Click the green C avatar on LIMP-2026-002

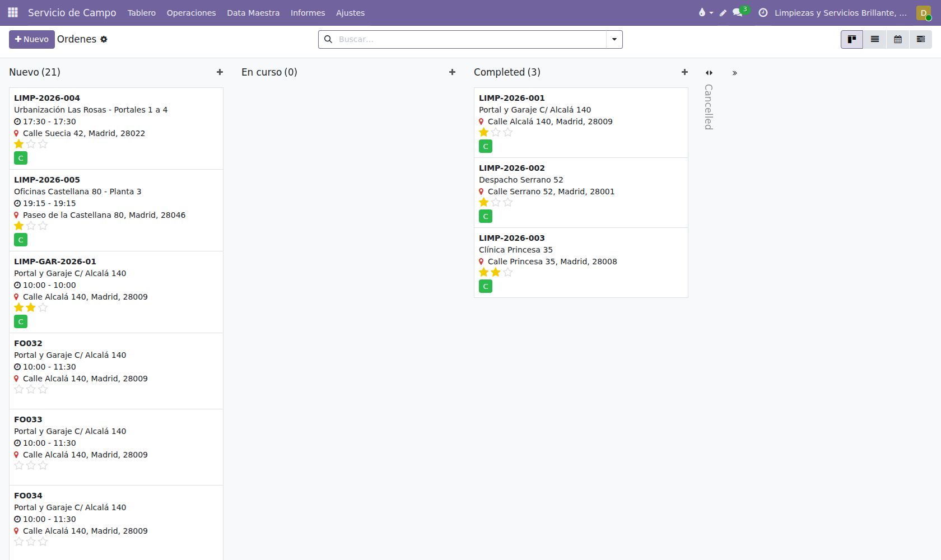point(486,216)
